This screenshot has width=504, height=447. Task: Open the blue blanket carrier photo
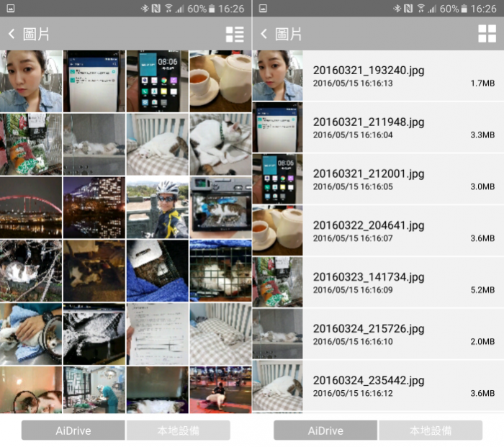pyautogui.click(x=158, y=271)
